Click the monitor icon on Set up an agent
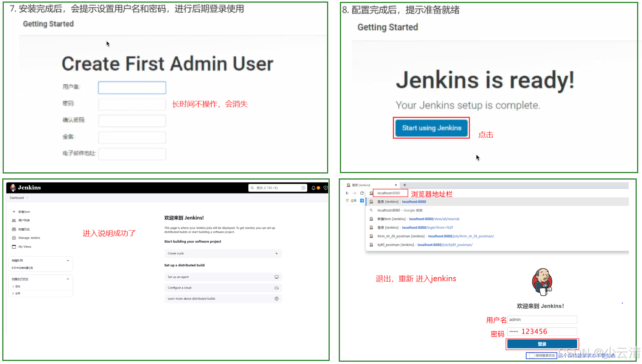 276,277
